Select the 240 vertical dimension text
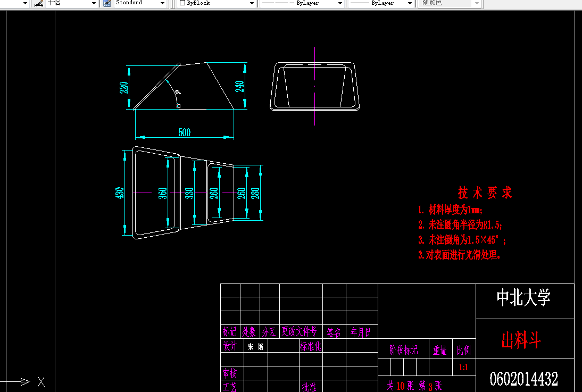This screenshot has width=582, height=392. pos(239,86)
